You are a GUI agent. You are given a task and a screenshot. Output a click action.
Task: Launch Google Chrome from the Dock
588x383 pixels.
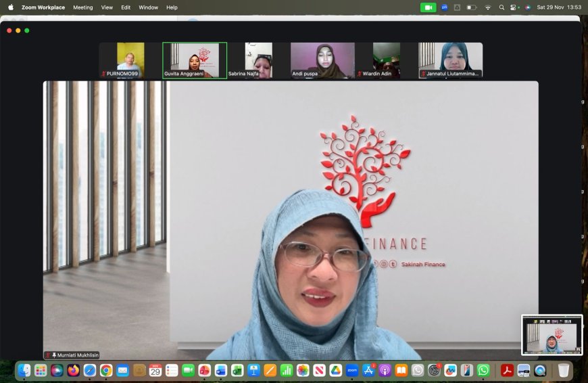click(106, 371)
